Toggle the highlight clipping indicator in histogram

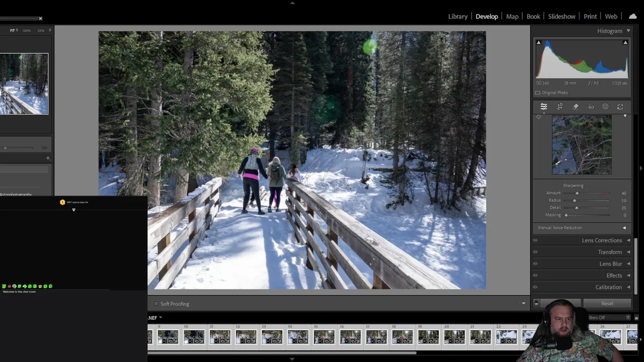tap(625, 43)
